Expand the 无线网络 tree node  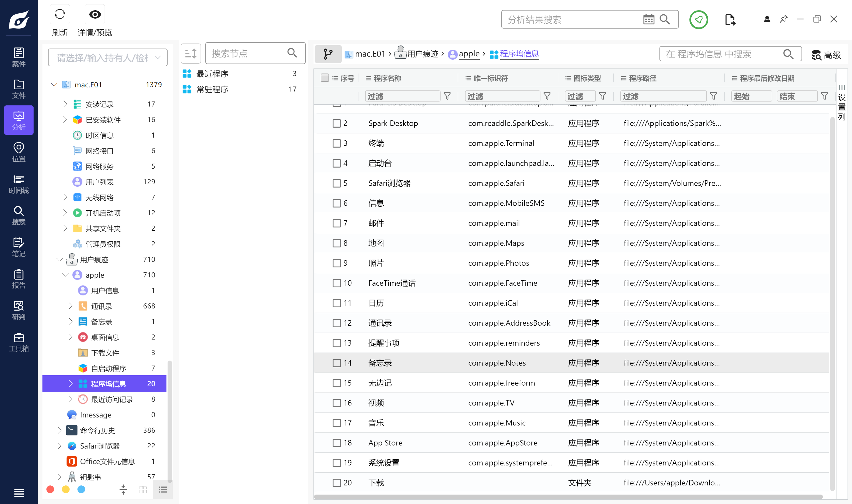pos(65,197)
